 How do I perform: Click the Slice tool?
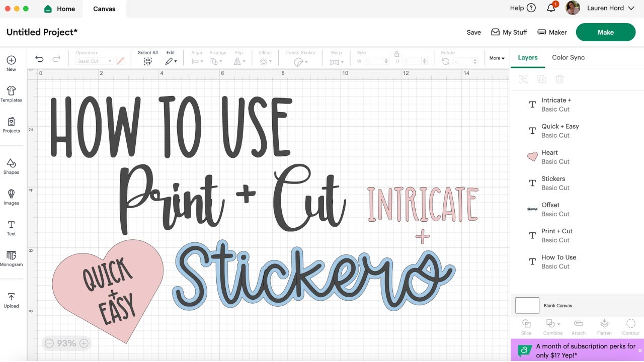[x=526, y=327]
